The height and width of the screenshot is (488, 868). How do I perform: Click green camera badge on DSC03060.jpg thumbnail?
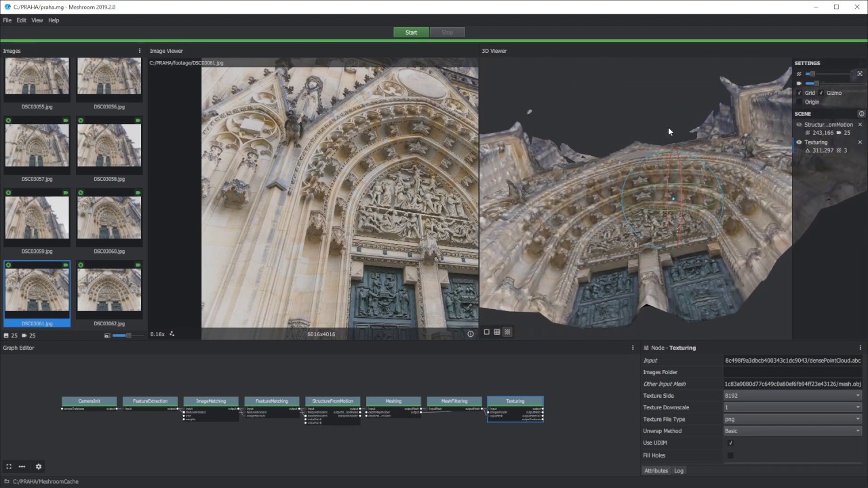138,193
